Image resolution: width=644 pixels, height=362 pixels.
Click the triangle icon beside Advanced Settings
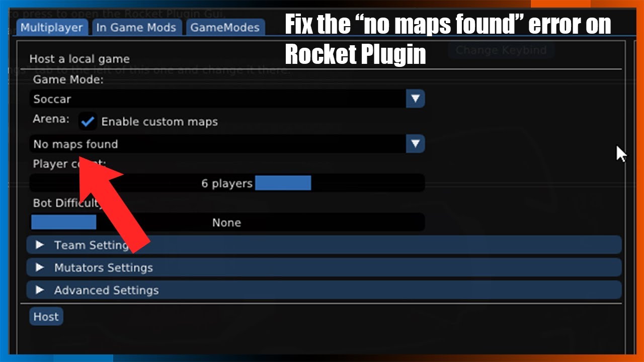coord(40,290)
